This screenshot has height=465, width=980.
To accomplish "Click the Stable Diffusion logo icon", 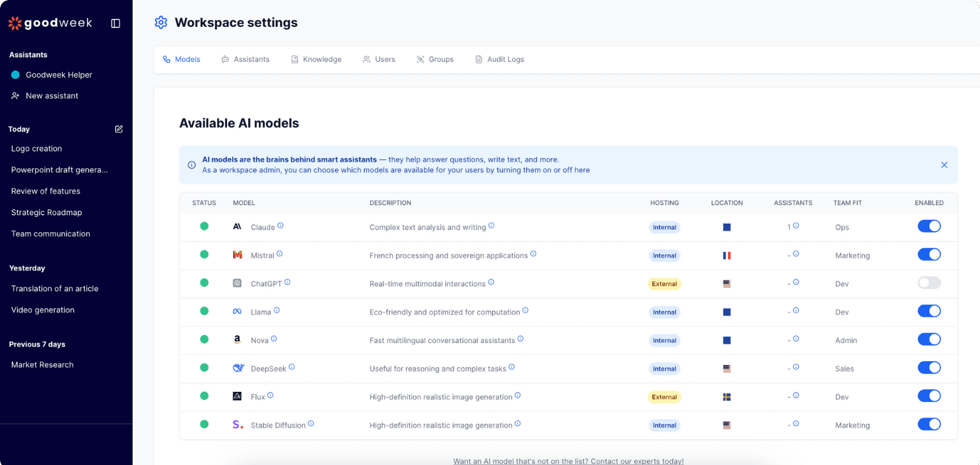I will tap(238, 425).
